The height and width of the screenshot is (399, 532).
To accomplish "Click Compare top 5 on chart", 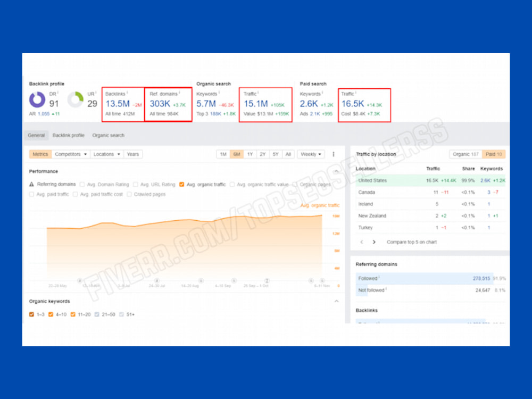I will 412,242.
